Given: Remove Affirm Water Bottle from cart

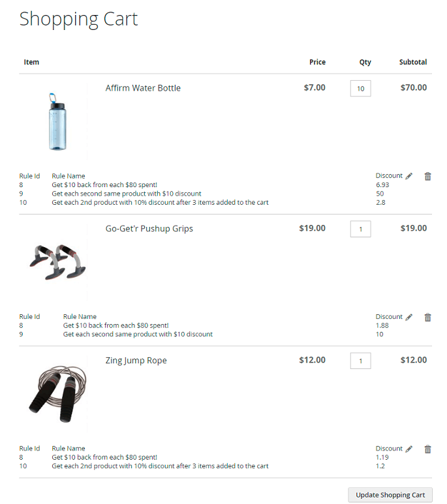Looking at the screenshot, I should click(x=427, y=176).
